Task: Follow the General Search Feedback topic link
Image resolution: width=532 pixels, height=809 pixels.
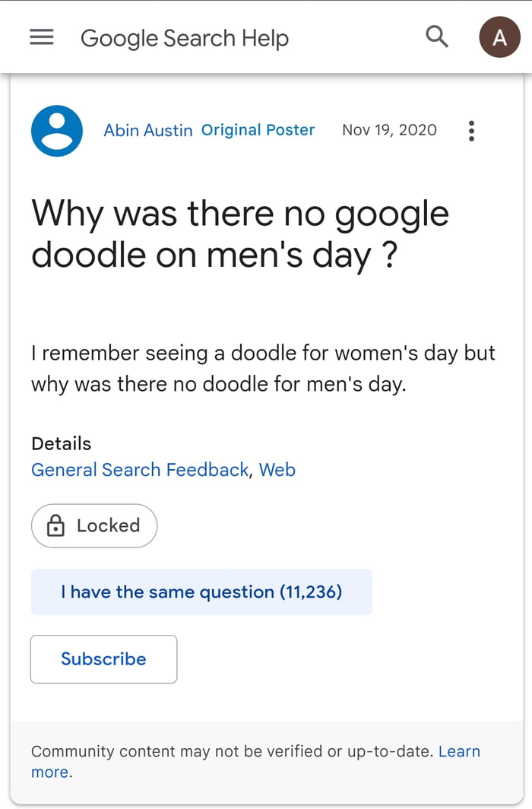Action: [x=139, y=470]
